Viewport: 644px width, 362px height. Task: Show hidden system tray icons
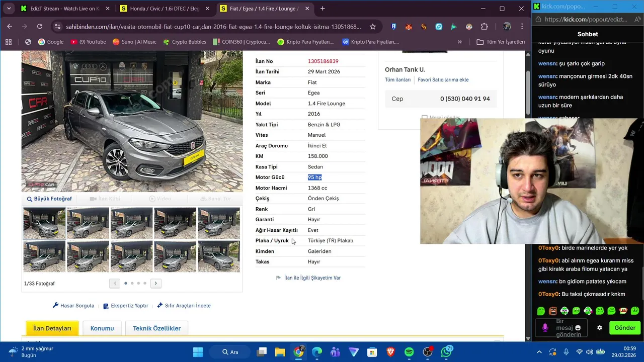[x=539, y=352]
